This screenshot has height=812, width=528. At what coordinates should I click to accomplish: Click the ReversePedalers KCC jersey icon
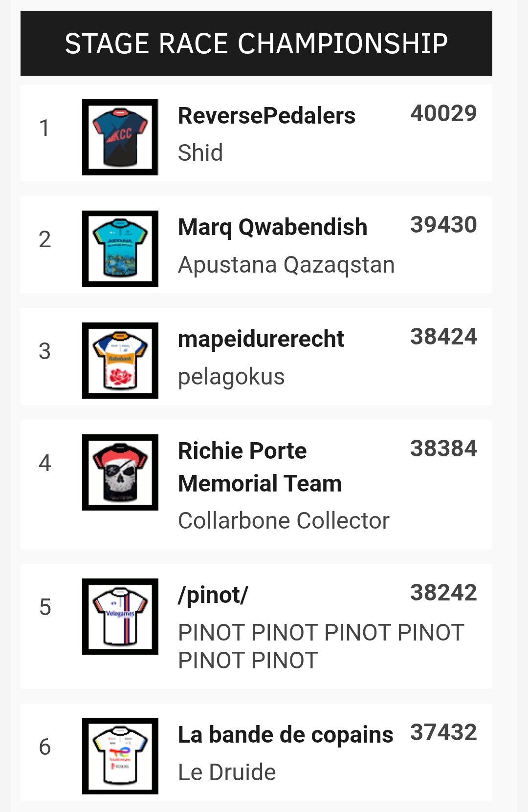pos(120,137)
